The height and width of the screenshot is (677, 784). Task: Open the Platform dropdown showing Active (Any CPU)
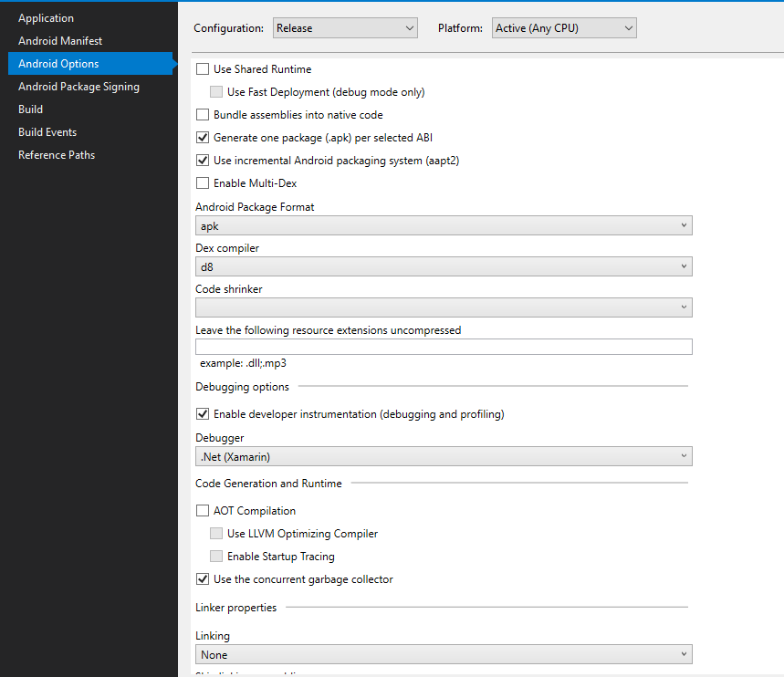[563, 28]
